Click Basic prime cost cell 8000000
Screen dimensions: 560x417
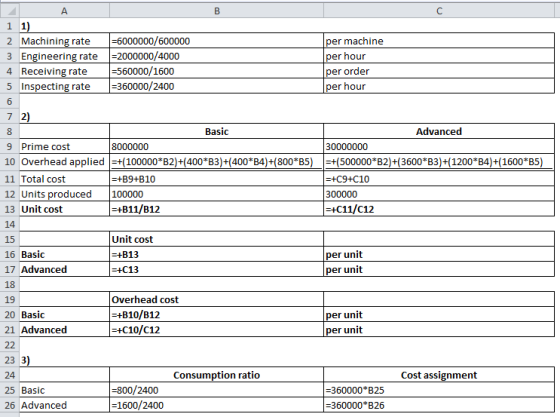[216, 146]
